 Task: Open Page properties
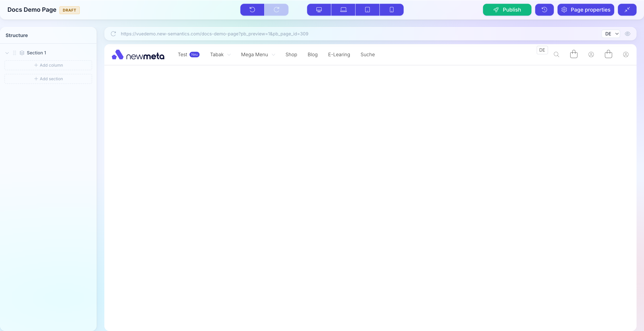click(x=585, y=10)
